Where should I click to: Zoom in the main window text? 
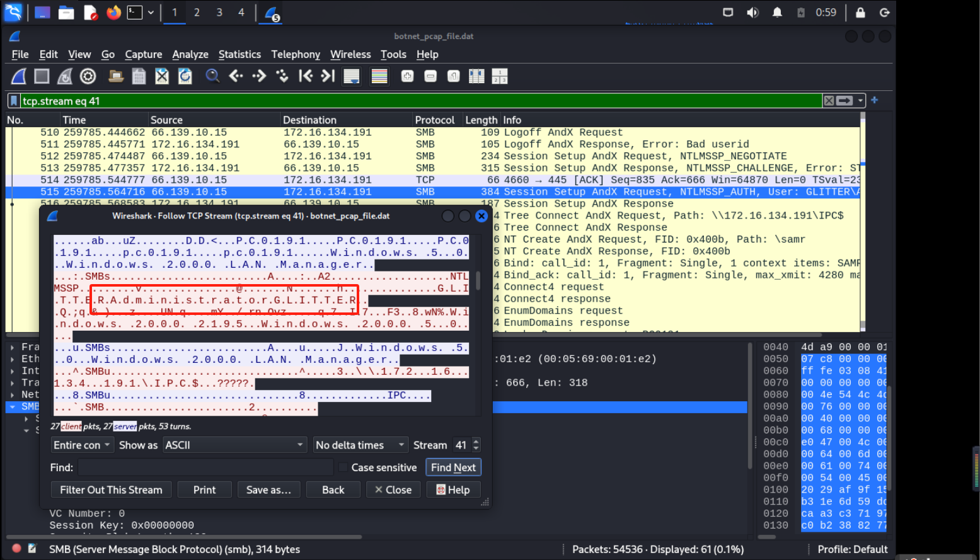[x=408, y=76]
